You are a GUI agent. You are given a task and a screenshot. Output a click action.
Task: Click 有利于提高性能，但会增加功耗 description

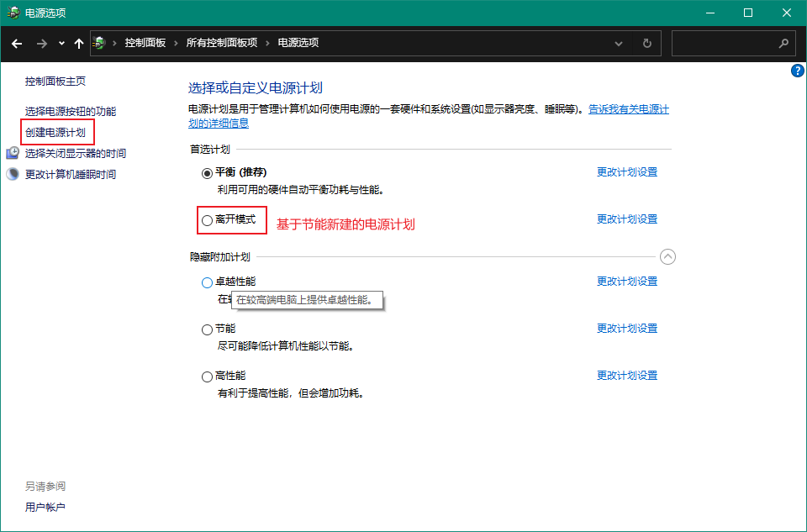click(292, 393)
